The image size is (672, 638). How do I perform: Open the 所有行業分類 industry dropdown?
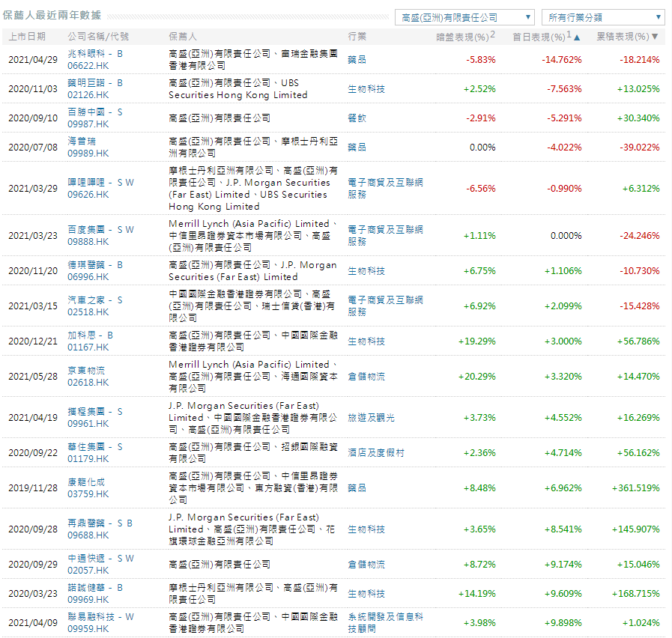603,17
